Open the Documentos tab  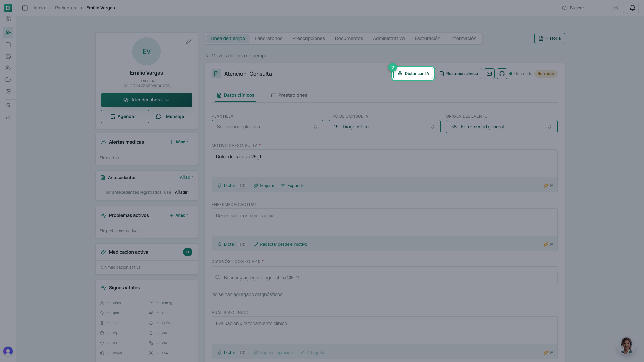349,38
